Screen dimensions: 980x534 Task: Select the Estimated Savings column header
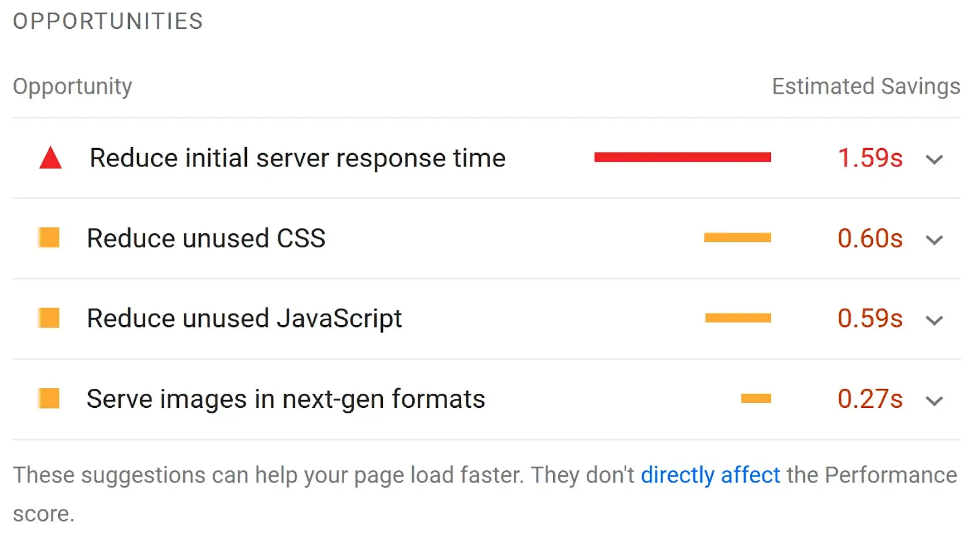click(x=866, y=86)
